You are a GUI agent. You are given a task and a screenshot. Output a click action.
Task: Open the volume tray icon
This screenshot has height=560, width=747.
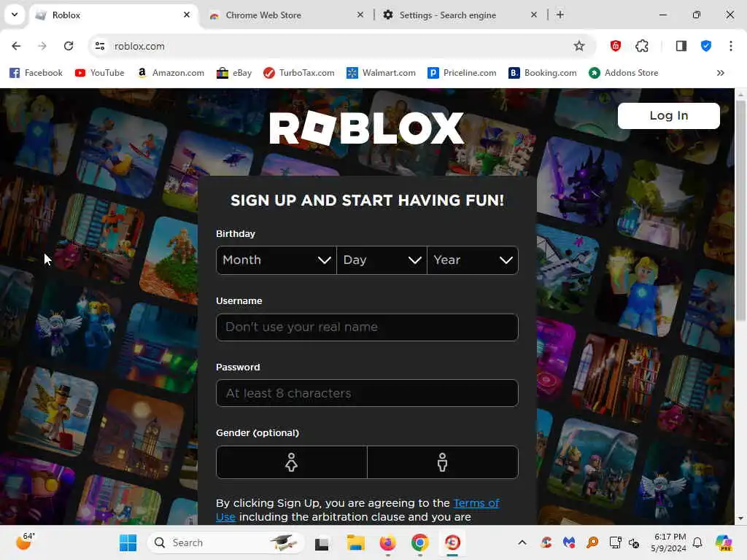click(x=634, y=542)
